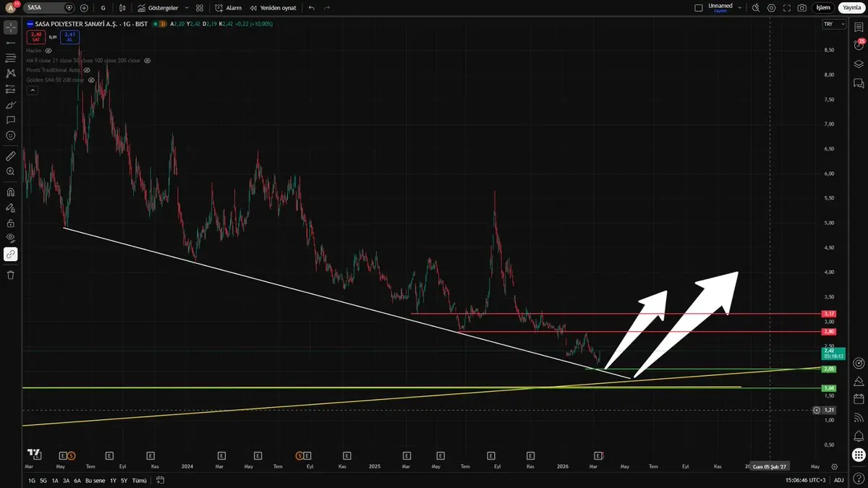Viewport: 868px width, 488px height.
Task: Select the 5Y time range tab
Action: pyautogui.click(x=124, y=480)
